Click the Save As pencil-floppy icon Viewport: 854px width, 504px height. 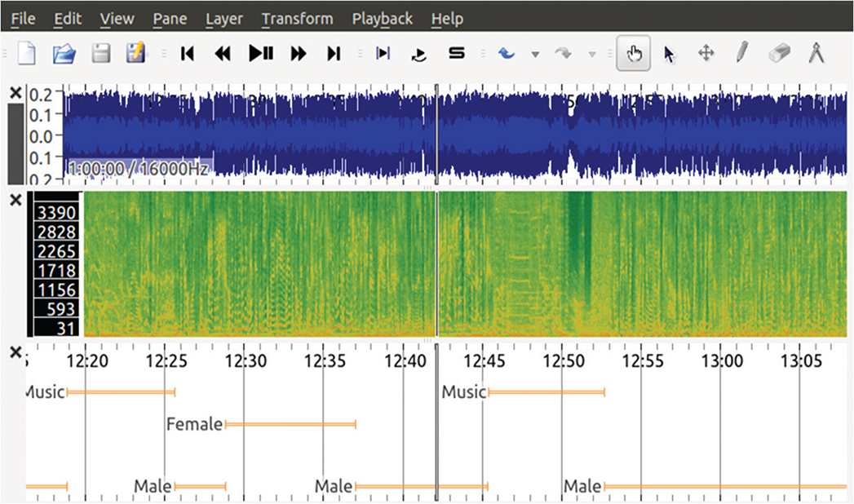[x=135, y=53]
